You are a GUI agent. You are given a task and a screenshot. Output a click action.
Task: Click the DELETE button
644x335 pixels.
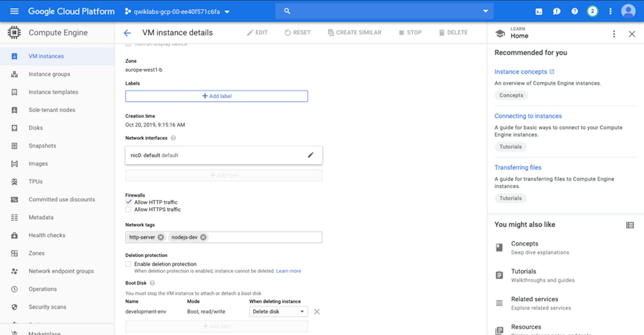[453, 32]
